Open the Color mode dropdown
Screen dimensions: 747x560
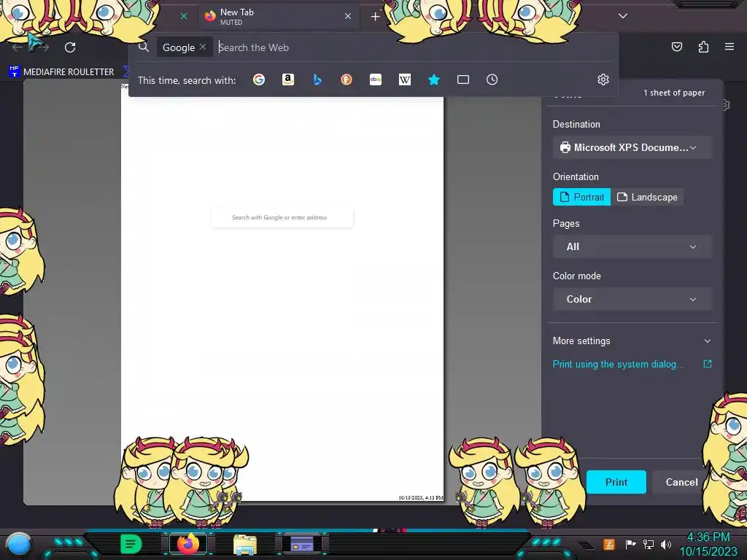click(x=632, y=299)
